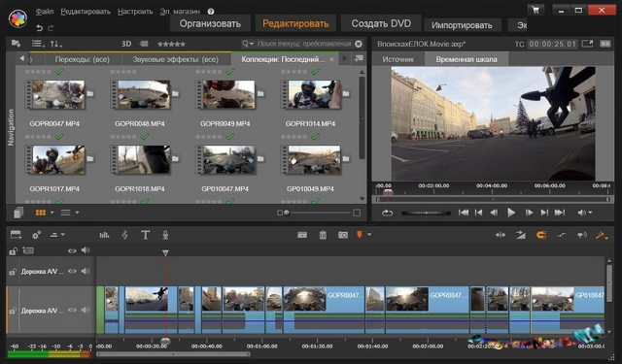The image size is (622, 364).
Task: Switch to the Источник tab
Action: point(397,59)
